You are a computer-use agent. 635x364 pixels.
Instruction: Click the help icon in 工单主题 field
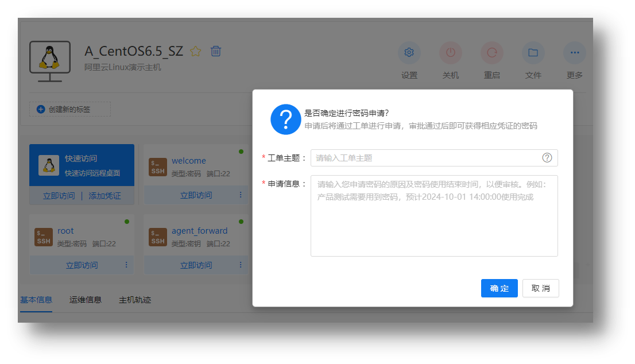coord(547,158)
